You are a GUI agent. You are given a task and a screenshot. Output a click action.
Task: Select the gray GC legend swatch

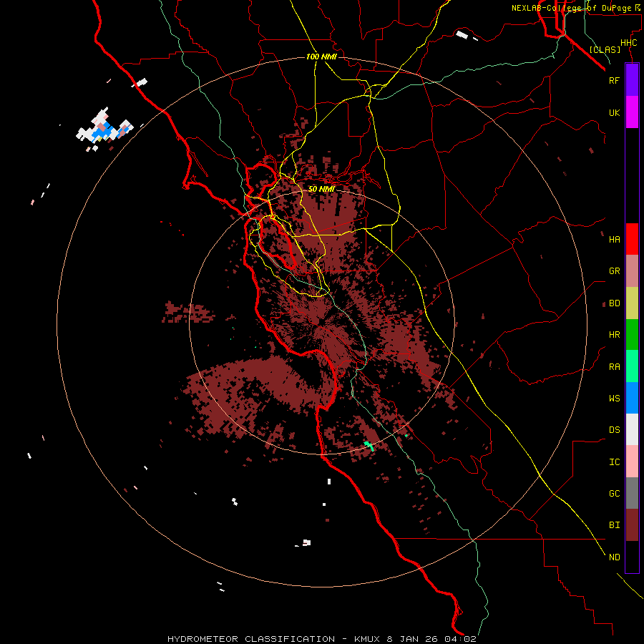pyautogui.click(x=632, y=493)
